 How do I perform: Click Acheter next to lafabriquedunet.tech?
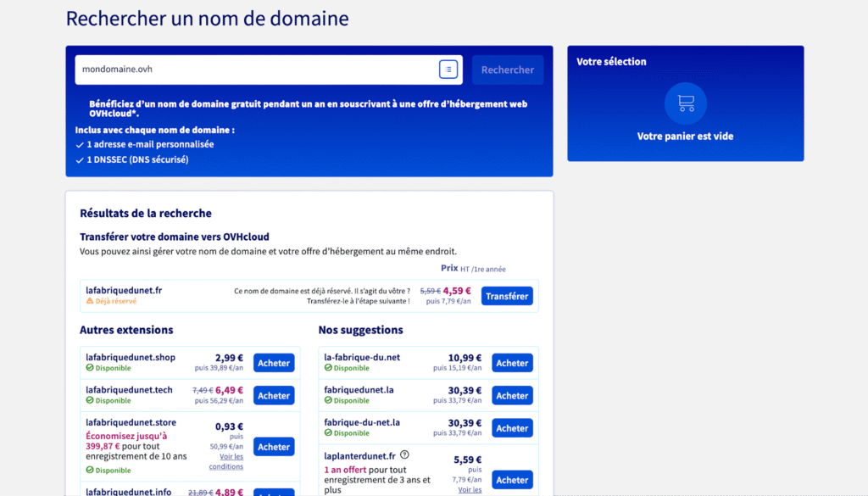274,395
